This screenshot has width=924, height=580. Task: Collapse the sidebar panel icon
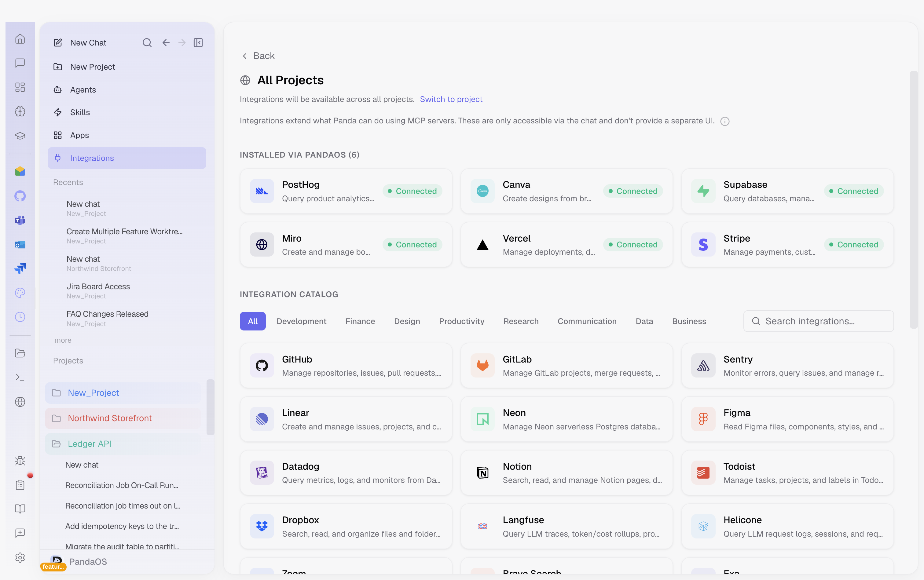coord(198,42)
